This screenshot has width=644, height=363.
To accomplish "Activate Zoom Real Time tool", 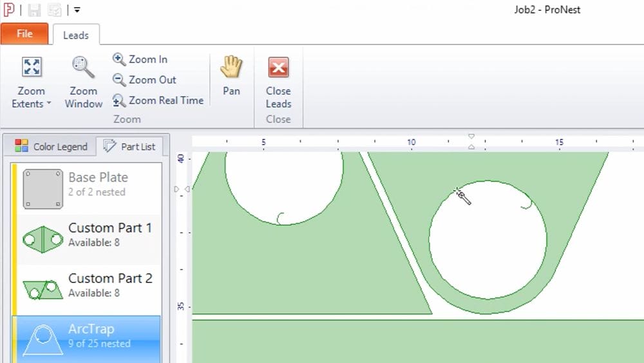I will (119, 101).
